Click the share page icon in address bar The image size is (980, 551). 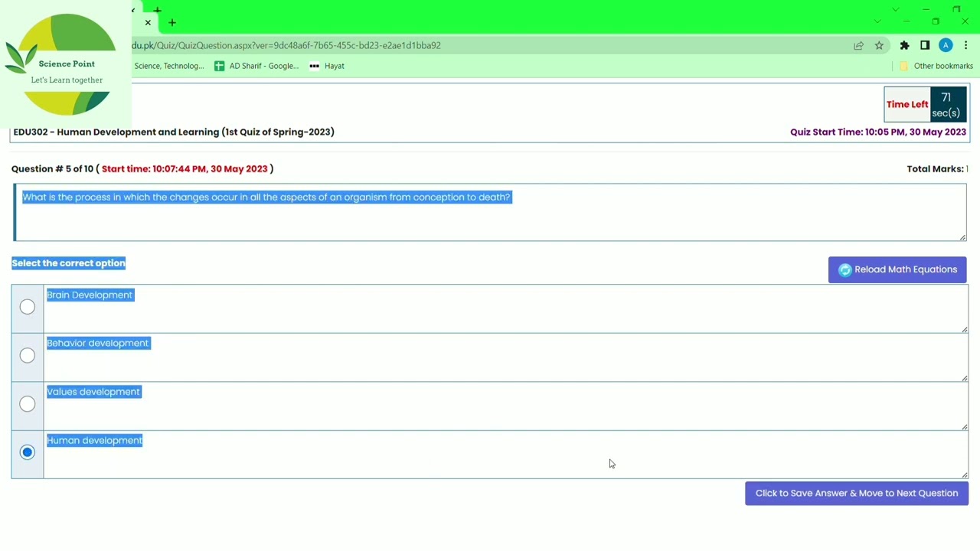[859, 46]
